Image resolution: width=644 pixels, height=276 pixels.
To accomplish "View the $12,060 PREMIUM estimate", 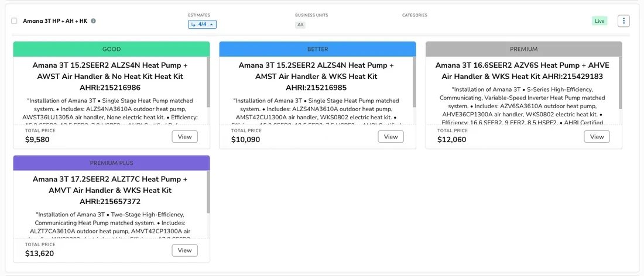I will click(x=597, y=137).
